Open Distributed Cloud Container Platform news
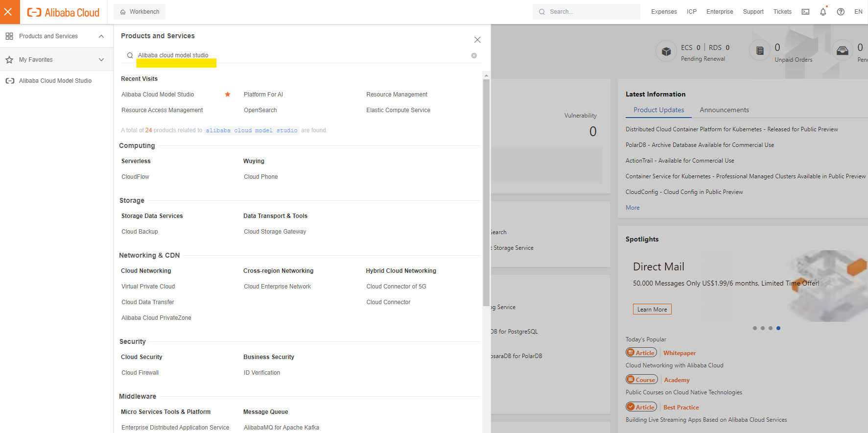868x433 pixels. pos(732,129)
